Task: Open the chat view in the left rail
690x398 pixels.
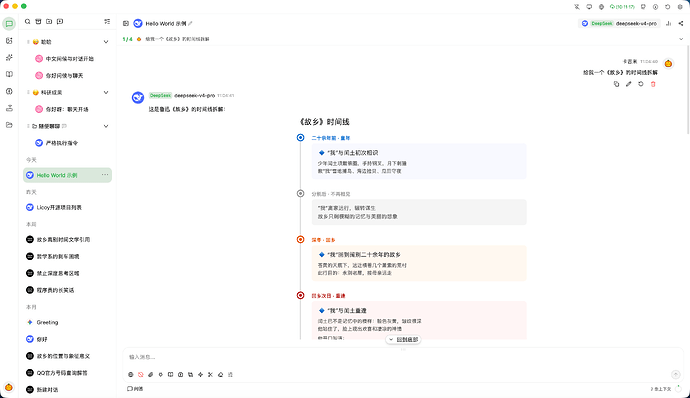Action: [9, 24]
